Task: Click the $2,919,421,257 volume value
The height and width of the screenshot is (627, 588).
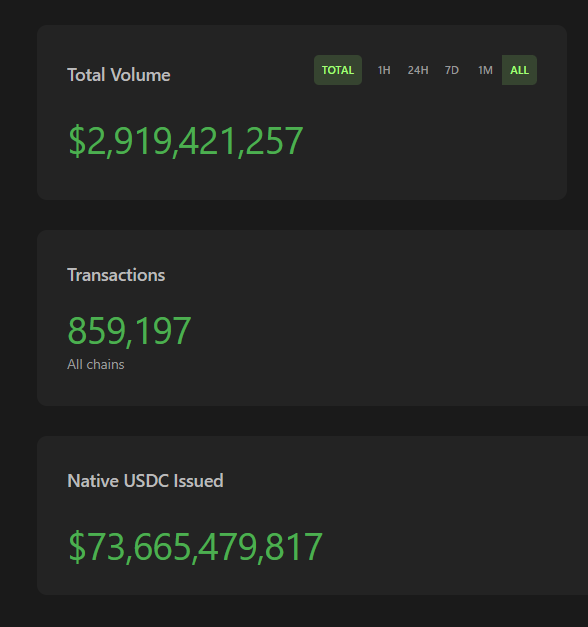Action: 186,141
